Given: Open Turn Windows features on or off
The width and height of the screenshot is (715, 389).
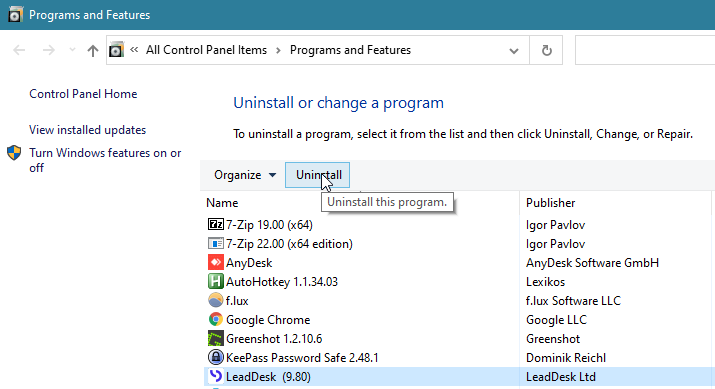Looking at the screenshot, I should pos(105,160).
